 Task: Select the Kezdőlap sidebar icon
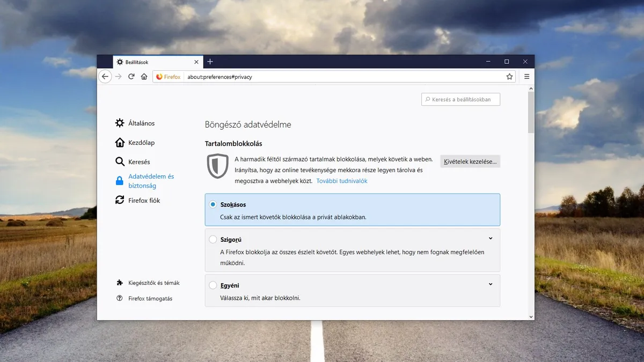(119, 142)
